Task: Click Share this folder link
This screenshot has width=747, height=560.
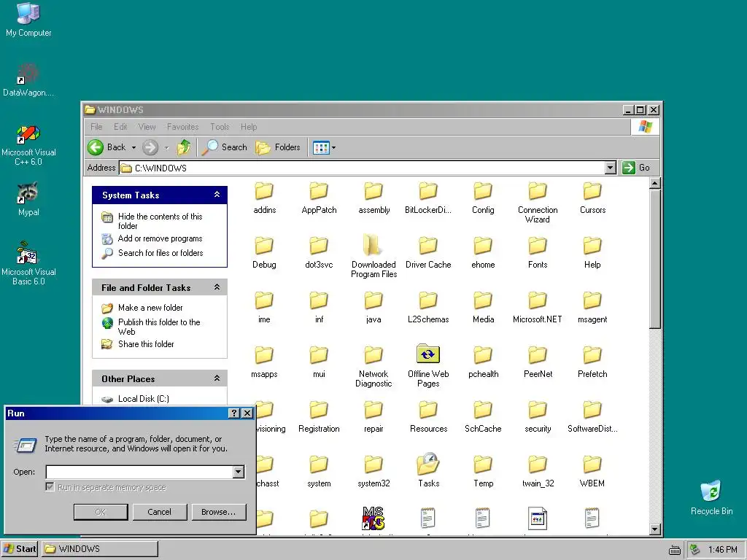Action: click(x=146, y=344)
